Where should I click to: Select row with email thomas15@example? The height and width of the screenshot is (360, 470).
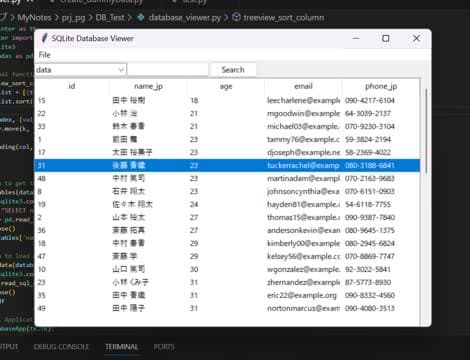coord(227,217)
